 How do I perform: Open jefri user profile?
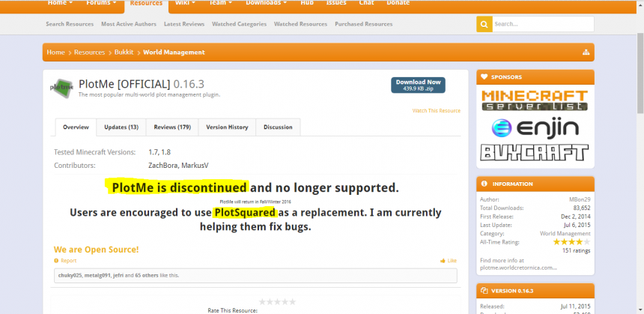coord(118,275)
